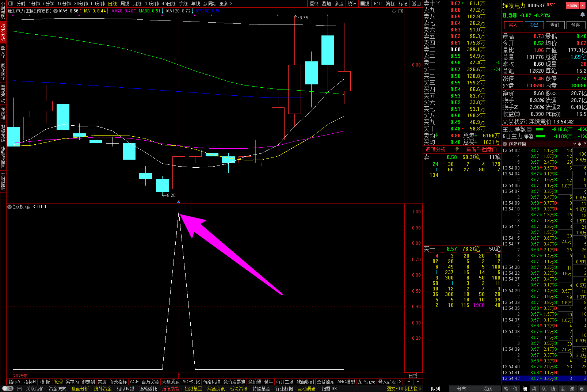
Task: Select the 龙虎 tab at bottom
Action: coord(488,389)
